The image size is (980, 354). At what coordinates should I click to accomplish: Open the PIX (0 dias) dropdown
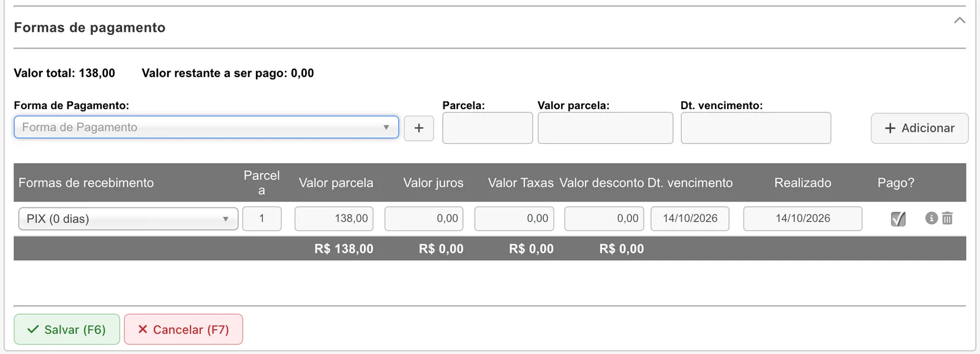128,219
